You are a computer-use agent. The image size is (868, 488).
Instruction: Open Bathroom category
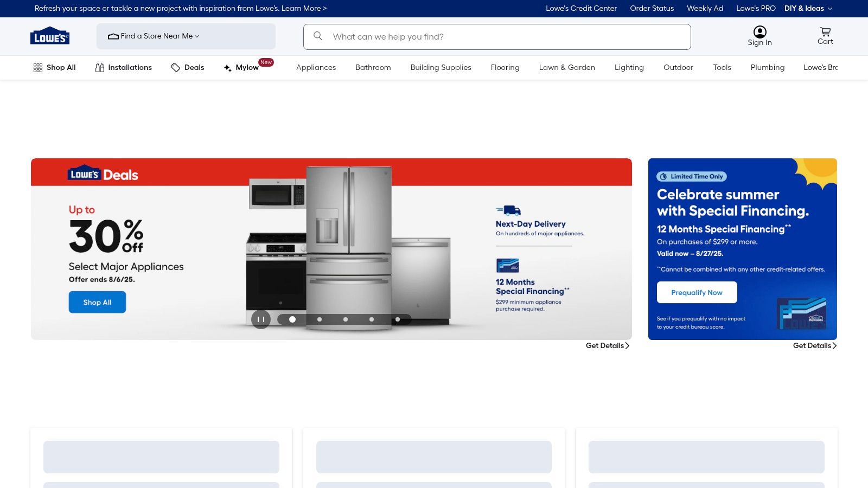coord(373,68)
